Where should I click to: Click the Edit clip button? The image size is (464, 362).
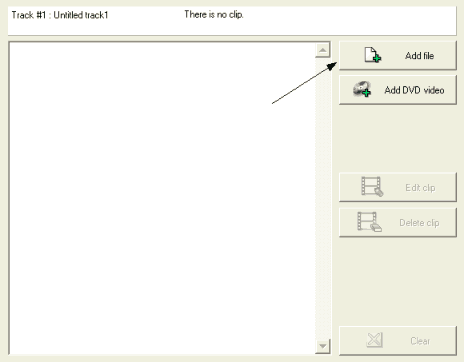coord(398,187)
